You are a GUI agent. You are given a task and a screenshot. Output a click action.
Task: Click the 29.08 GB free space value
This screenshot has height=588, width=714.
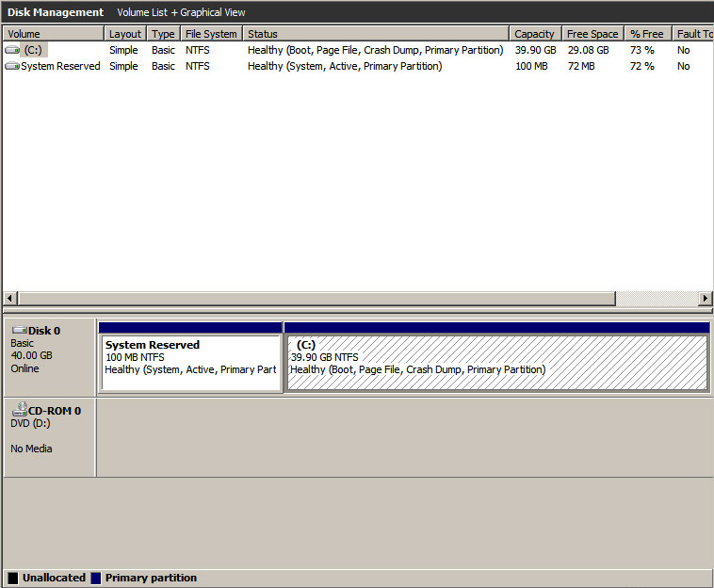coord(588,50)
